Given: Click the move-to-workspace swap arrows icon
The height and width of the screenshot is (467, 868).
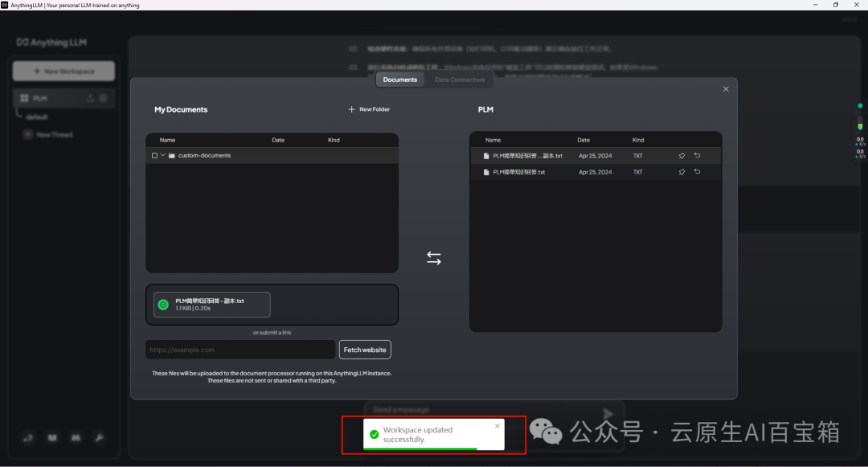Looking at the screenshot, I should [434, 258].
